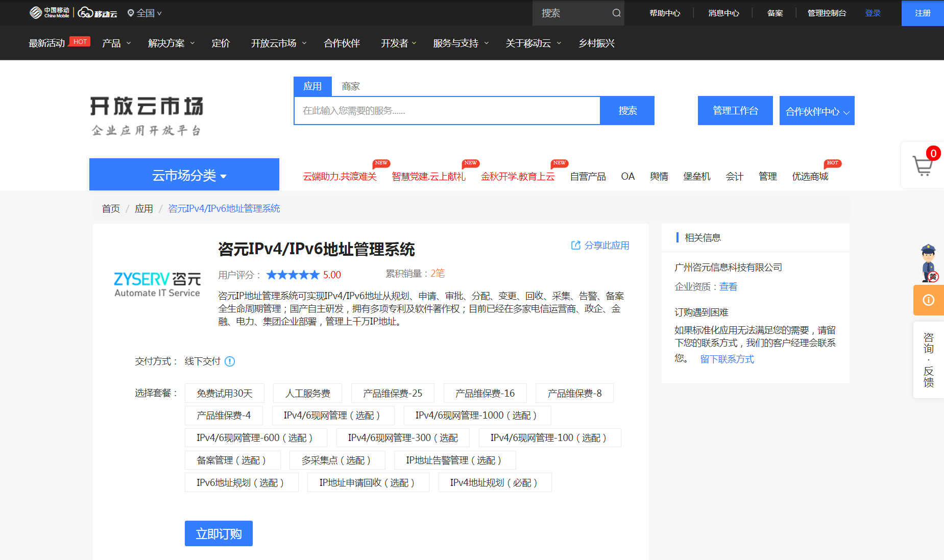Select IPv4/6现网管理-1000（选配） package

click(477, 416)
